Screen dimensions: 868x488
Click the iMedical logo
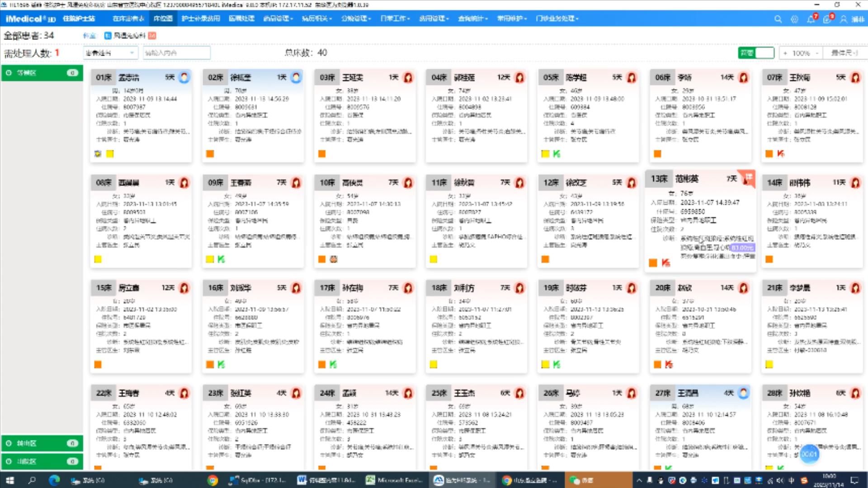point(30,19)
